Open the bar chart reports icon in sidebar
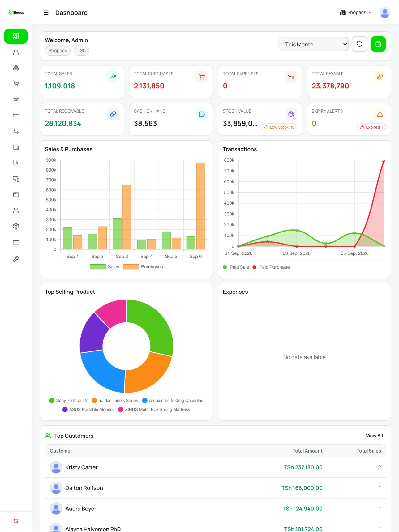The image size is (399, 532). [16, 163]
